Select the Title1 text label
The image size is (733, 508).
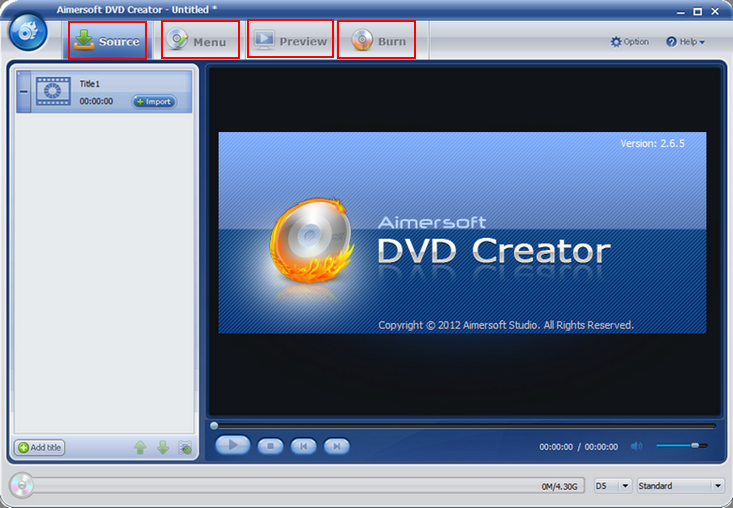click(x=90, y=84)
